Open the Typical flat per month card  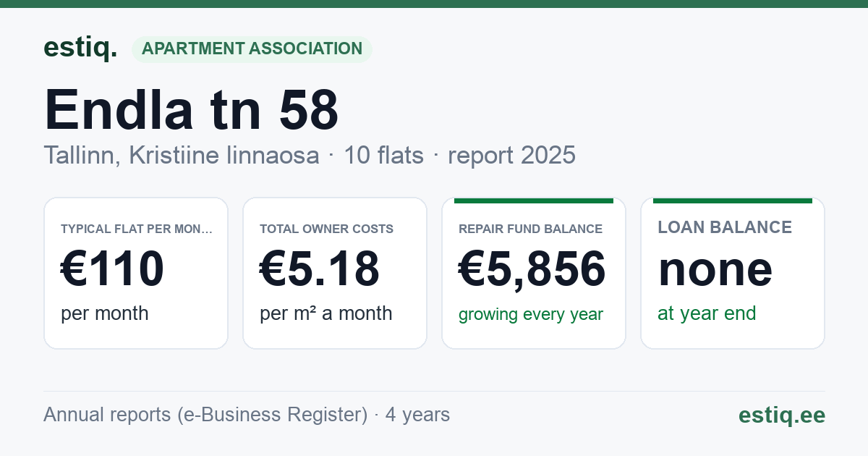tap(136, 273)
